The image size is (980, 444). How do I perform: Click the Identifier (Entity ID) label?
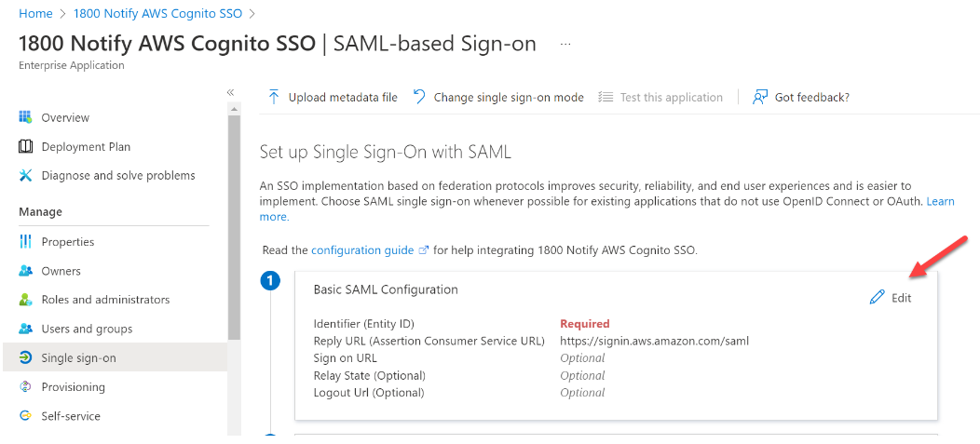click(364, 324)
